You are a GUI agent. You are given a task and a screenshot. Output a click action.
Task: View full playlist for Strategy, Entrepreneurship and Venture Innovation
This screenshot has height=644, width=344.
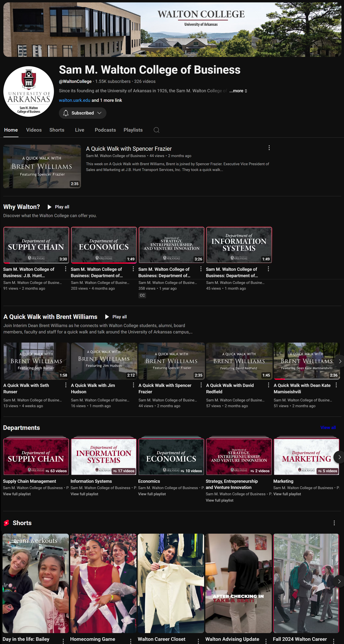point(219,500)
